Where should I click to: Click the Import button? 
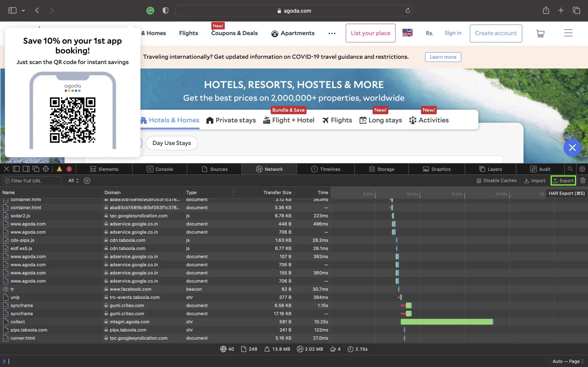click(534, 181)
